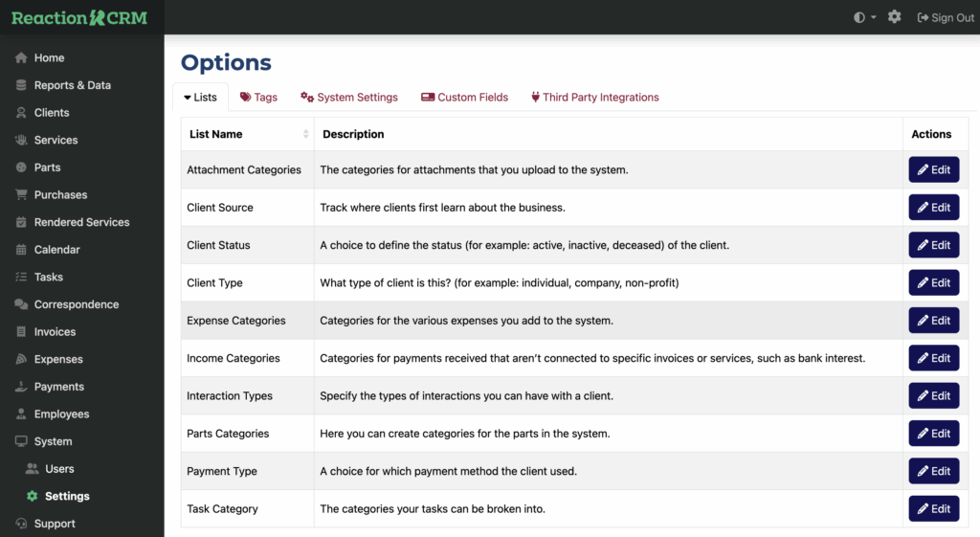Switch to the Tags tab

click(x=258, y=97)
